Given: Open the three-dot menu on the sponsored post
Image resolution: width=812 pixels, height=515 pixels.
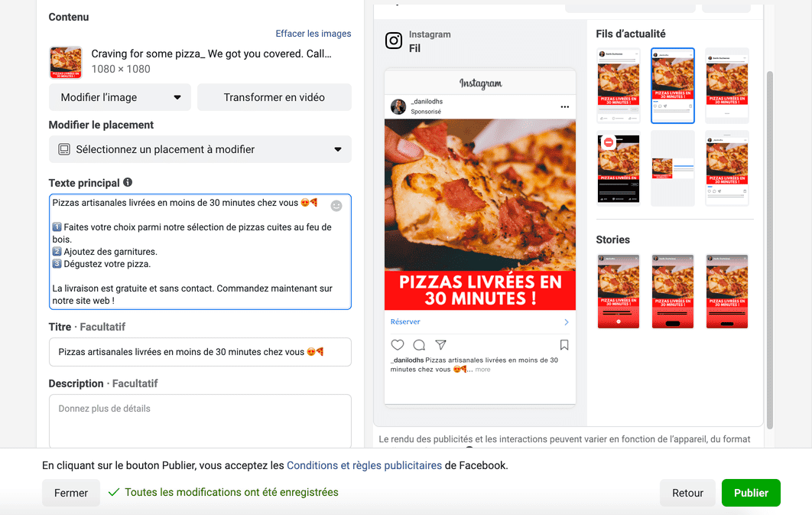Looking at the screenshot, I should (x=564, y=106).
